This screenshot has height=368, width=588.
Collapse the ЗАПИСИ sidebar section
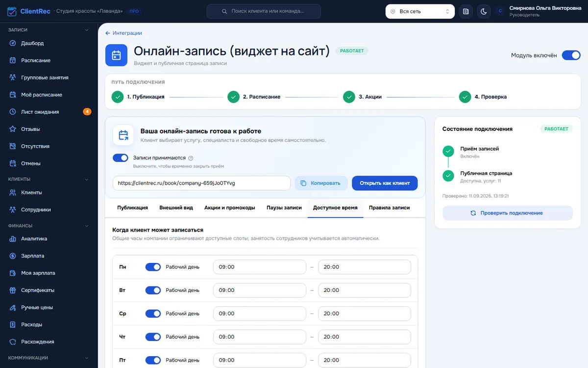49,30
